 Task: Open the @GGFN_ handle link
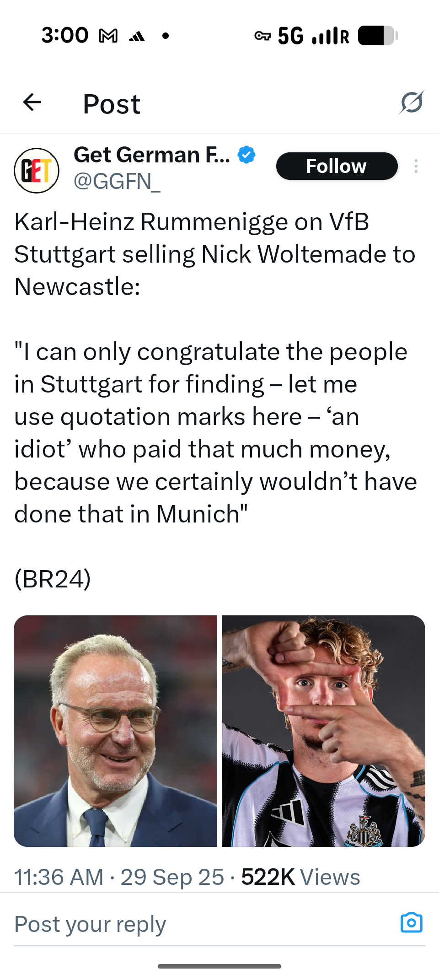117,182
